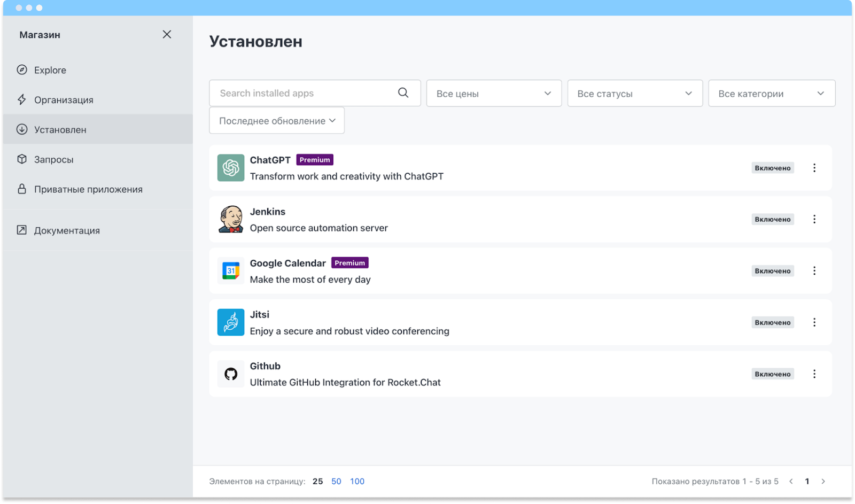
Task: Open the Документация external link icon
Action: (x=21, y=230)
